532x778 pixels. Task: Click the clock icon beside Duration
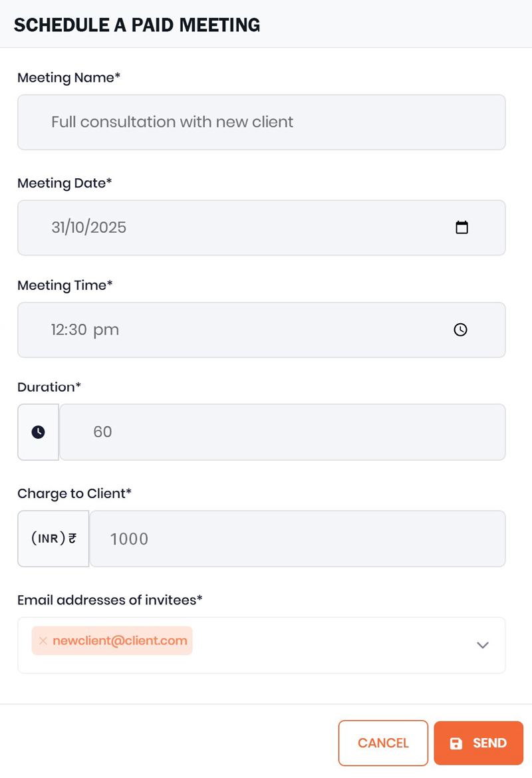(x=39, y=432)
